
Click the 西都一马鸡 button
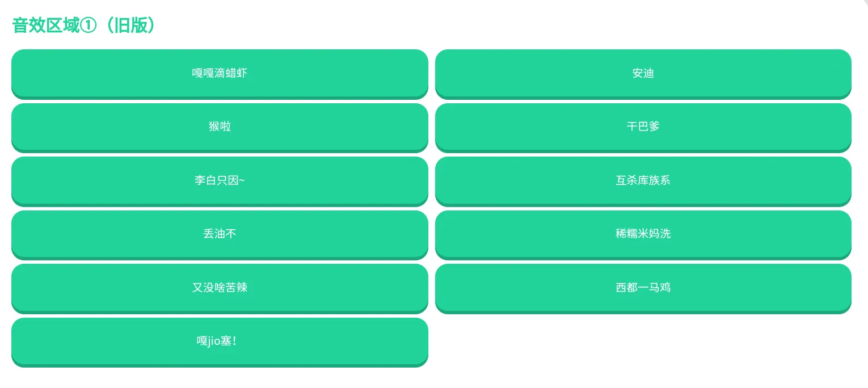(x=643, y=288)
